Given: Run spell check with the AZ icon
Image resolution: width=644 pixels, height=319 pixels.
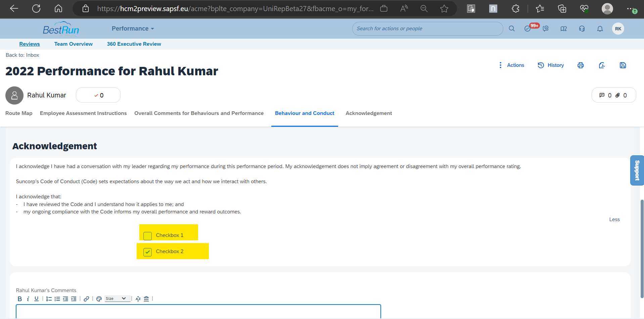Looking at the screenshot, I should 138,299.
